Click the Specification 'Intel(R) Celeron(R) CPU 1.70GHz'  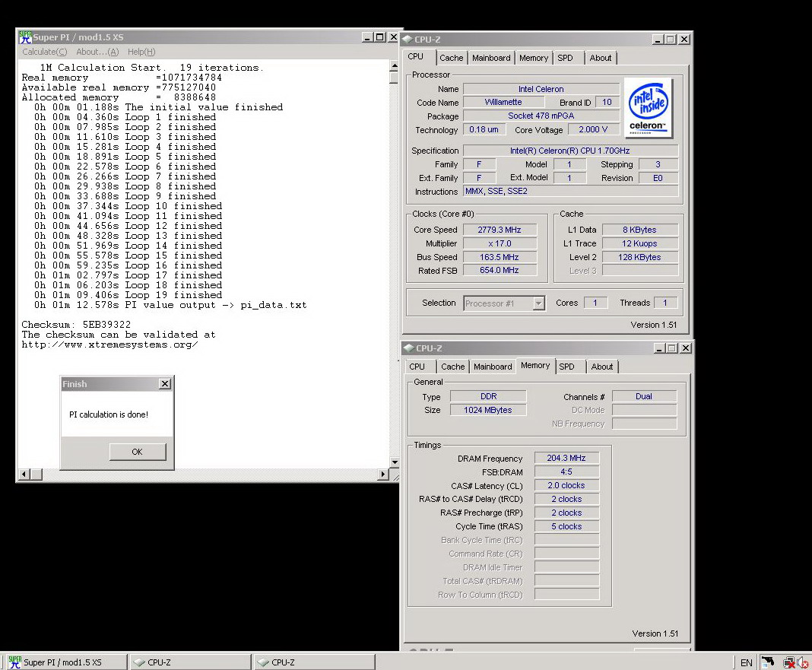coord(570,151)
